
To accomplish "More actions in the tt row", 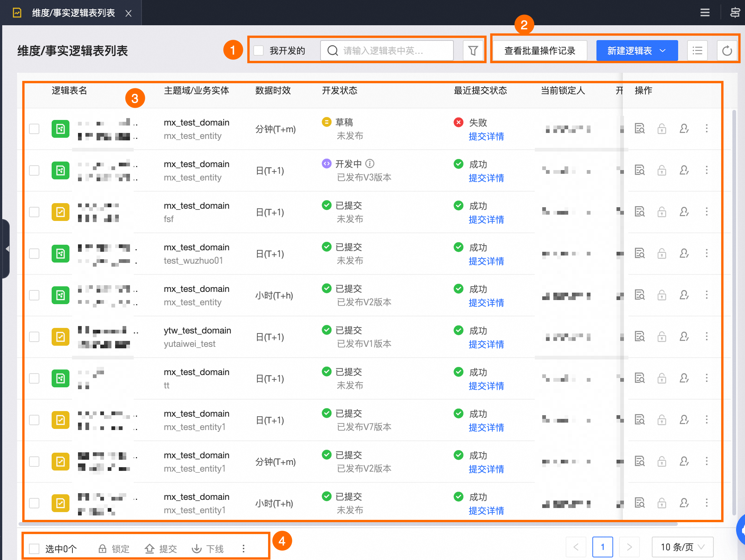I will [x=706, y=378].
